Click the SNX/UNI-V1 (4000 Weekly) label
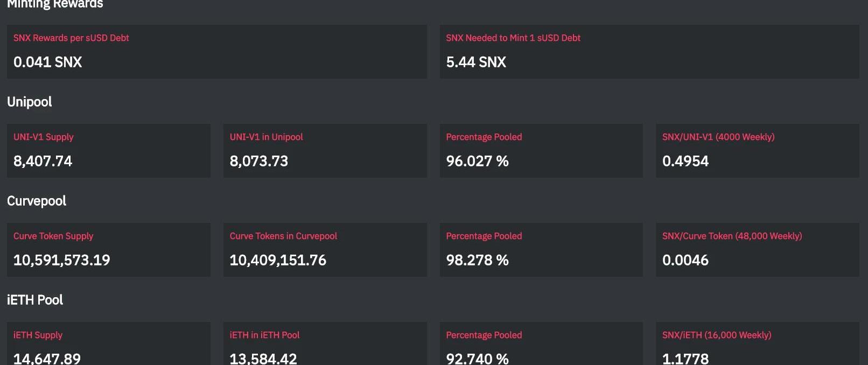 718,137
